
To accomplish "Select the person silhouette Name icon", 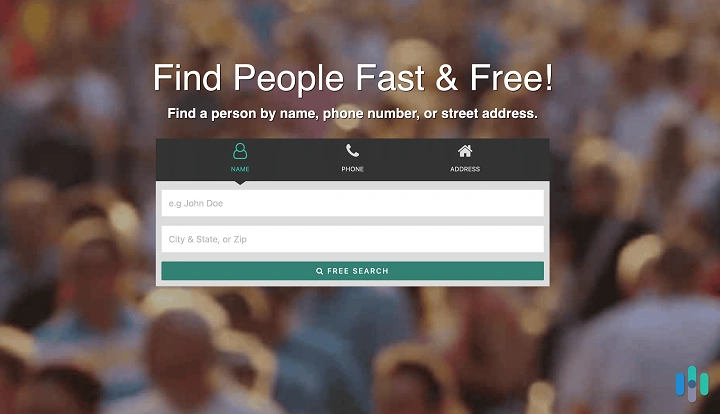I will point(240,151).
